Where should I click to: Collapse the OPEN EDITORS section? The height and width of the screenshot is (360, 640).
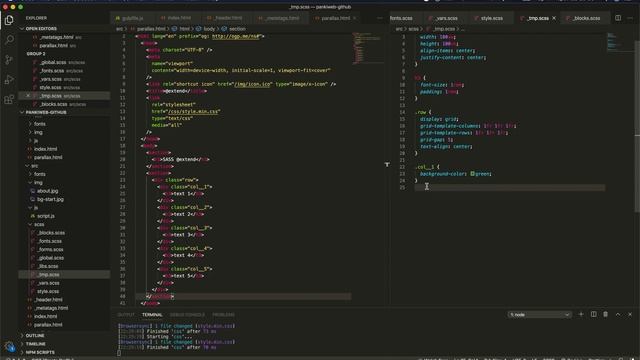[x=41, y=29]
